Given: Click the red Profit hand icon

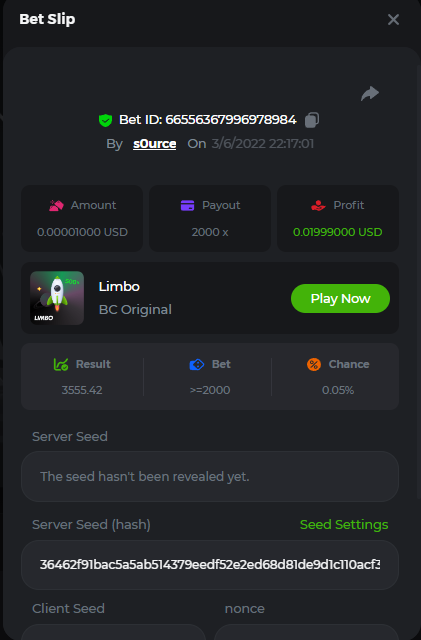Looking at the screenshot, I should click(318, 205).
